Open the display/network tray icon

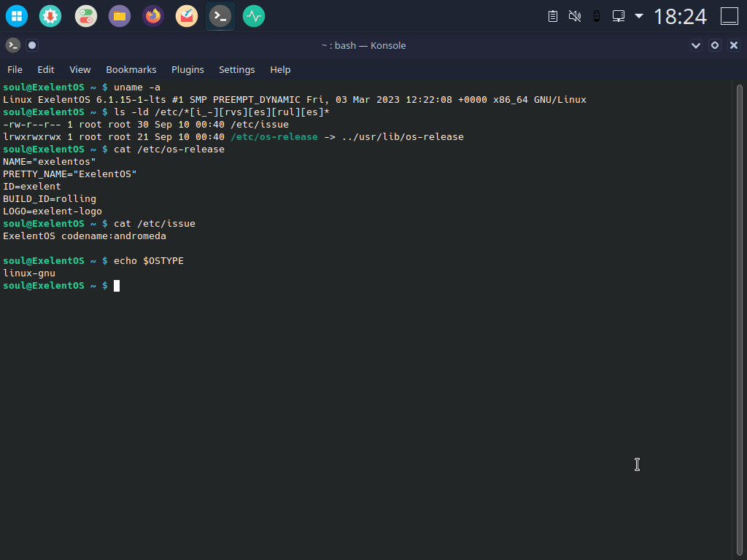point(619,16)
